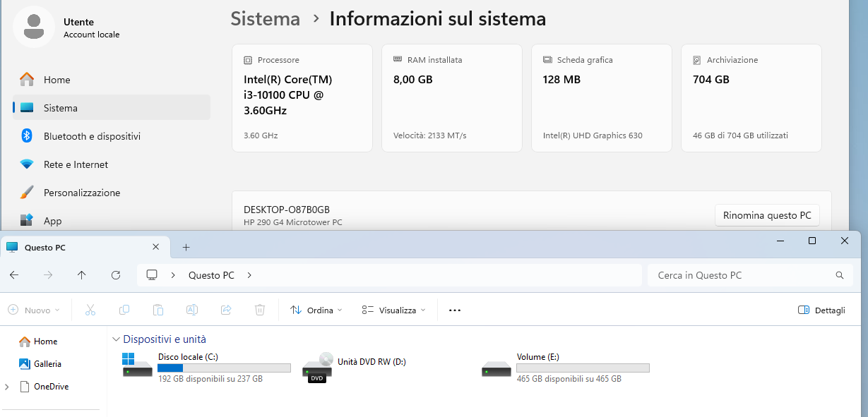Viewport: 868px width, 417px height.
Task: Go back in File Explorer
Action: [14, 275]
